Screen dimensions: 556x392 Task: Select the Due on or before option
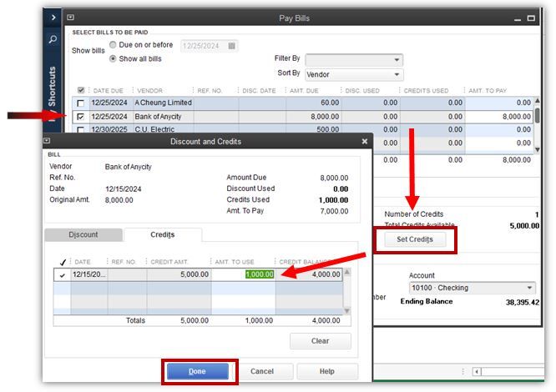(113, 44)
